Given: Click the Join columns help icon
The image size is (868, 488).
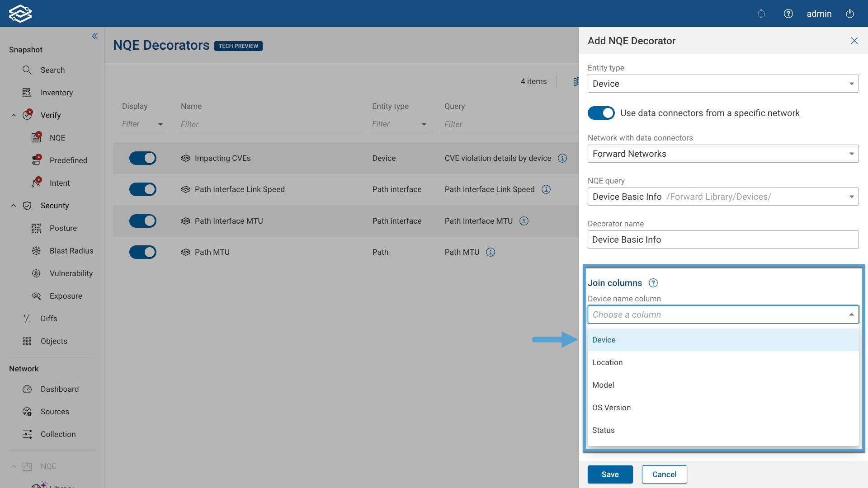Looking at the screenshot, I should (x=653, y=283).
